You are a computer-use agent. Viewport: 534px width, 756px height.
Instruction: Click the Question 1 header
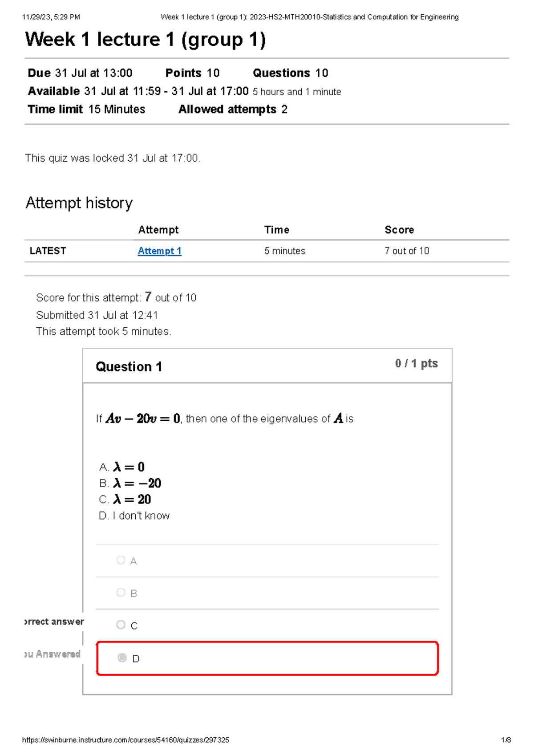pos(129,367)
